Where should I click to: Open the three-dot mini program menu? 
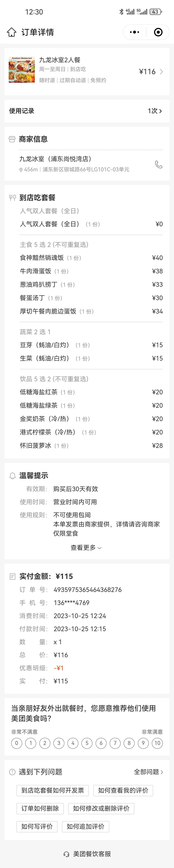[x=135, y=32]
